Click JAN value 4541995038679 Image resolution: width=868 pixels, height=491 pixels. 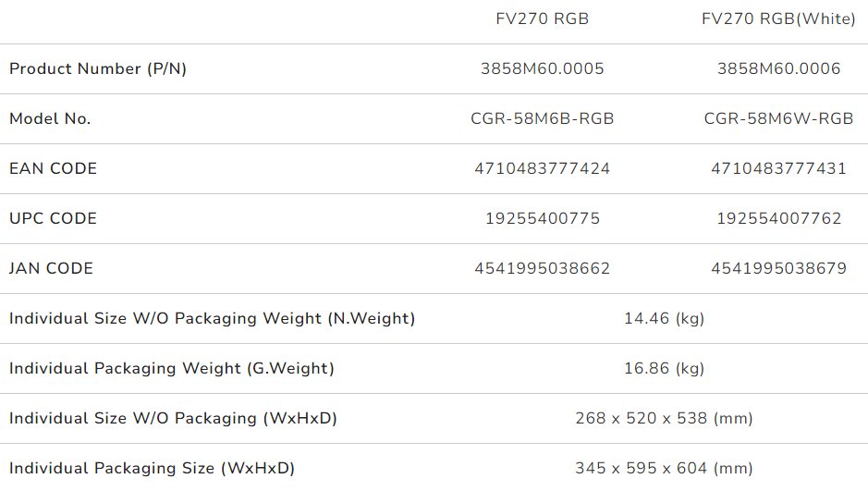778,269
